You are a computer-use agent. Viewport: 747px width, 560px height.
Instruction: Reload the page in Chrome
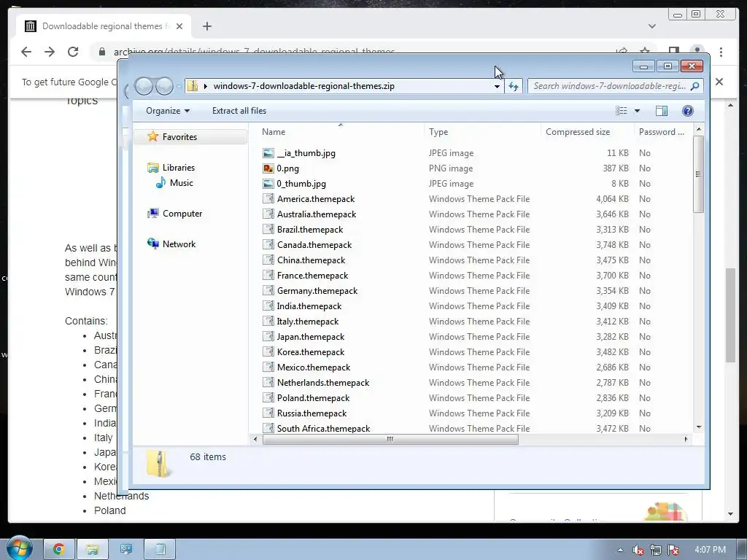(x=73, y=52)
